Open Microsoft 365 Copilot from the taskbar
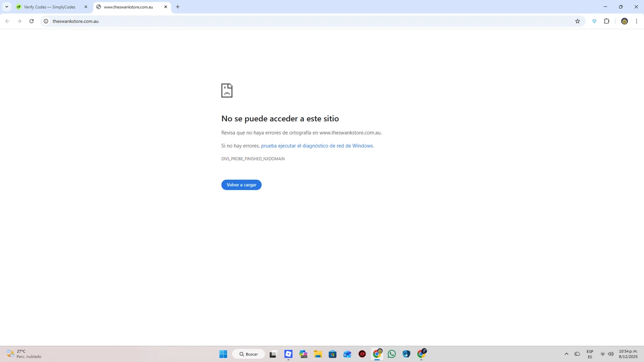The height and width of the screenshot is (362, 644). (x=304, y=354)
